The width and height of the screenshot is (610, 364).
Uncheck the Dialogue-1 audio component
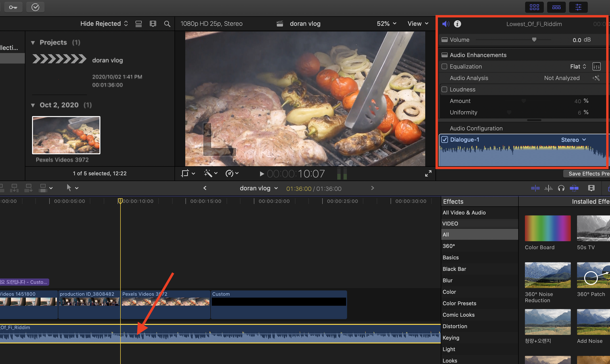click(x=445, y=139)
